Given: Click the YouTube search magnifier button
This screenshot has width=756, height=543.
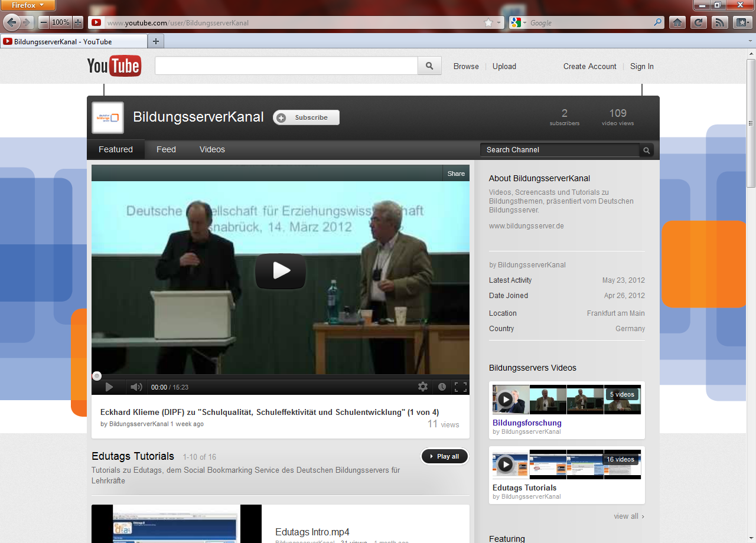Looking at the screenshot, I should coord(429,66).
